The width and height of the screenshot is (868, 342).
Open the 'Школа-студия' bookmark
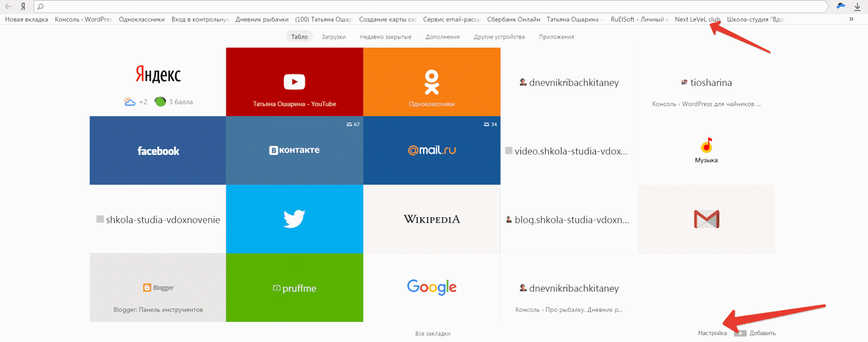point(755,20)
